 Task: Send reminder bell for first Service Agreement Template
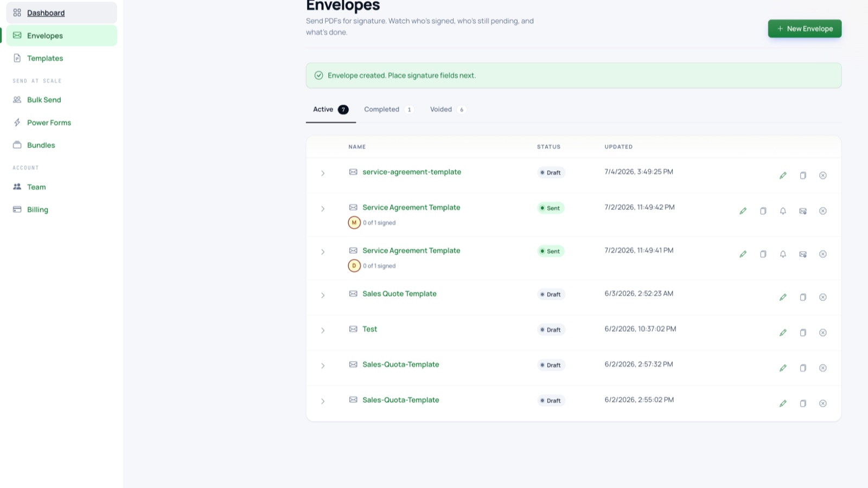pos(783,211)
